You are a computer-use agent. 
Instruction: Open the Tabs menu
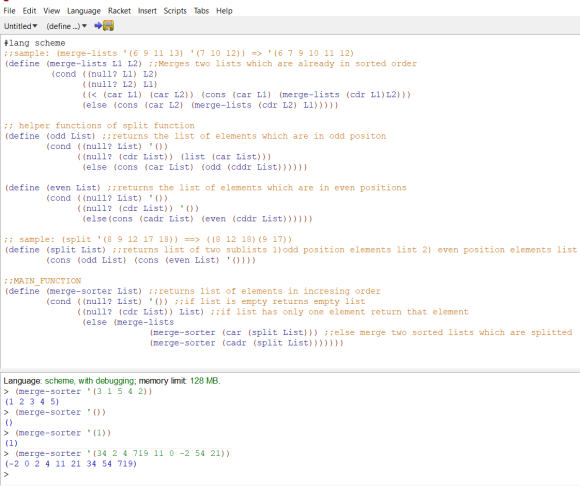click(x=201, y=11)
